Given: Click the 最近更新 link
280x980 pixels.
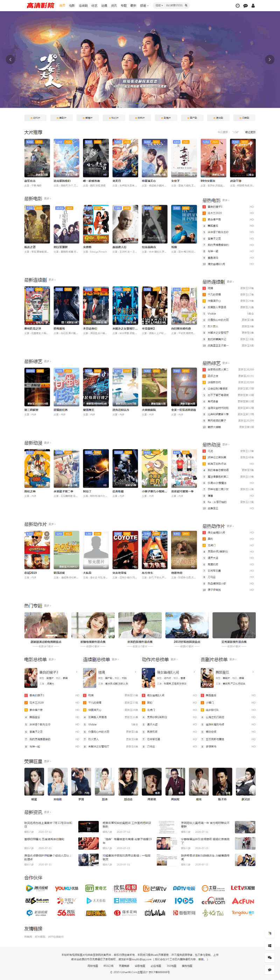Looking at the screenshot, I should tap(250, 132).
